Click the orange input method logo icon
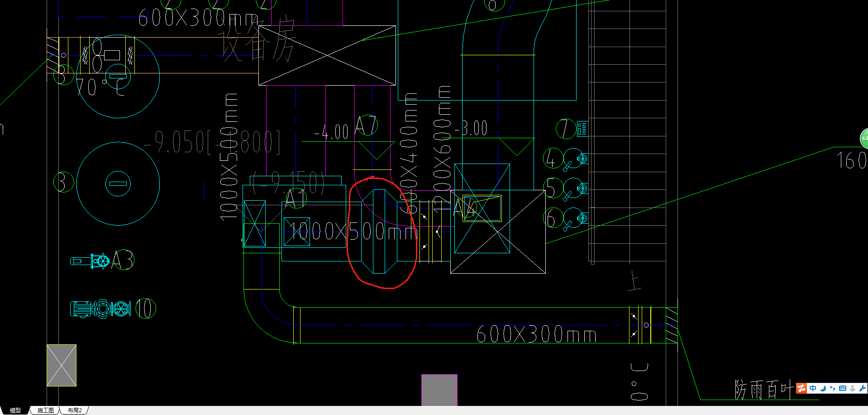This screenshot has height=415, width=868. tap(801, 388)
